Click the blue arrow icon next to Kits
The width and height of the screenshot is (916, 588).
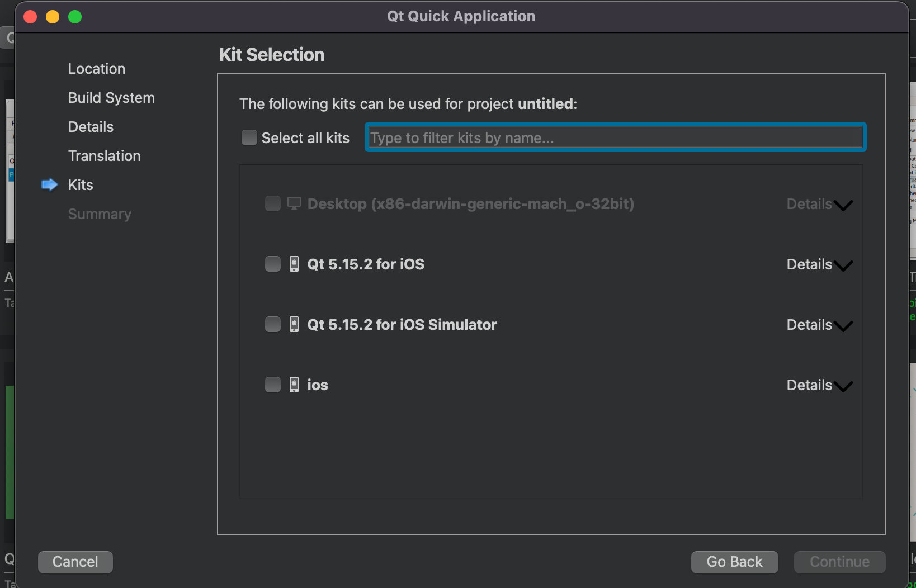pyautogui.click(x=50, y=185)
